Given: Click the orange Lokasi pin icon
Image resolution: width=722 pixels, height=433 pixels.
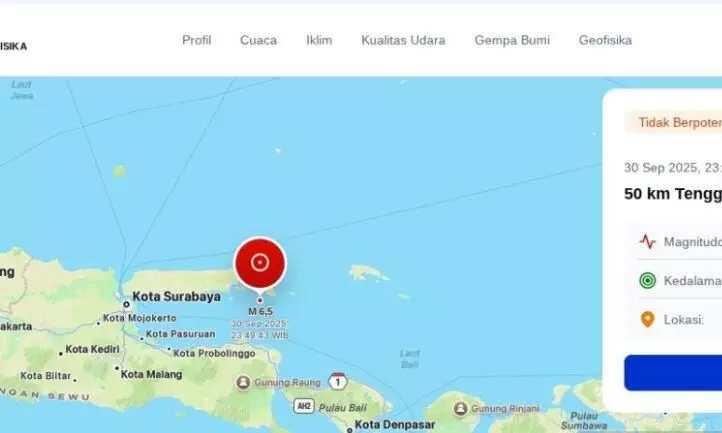Looking at the screenshot, I should [x=647, y=319].
